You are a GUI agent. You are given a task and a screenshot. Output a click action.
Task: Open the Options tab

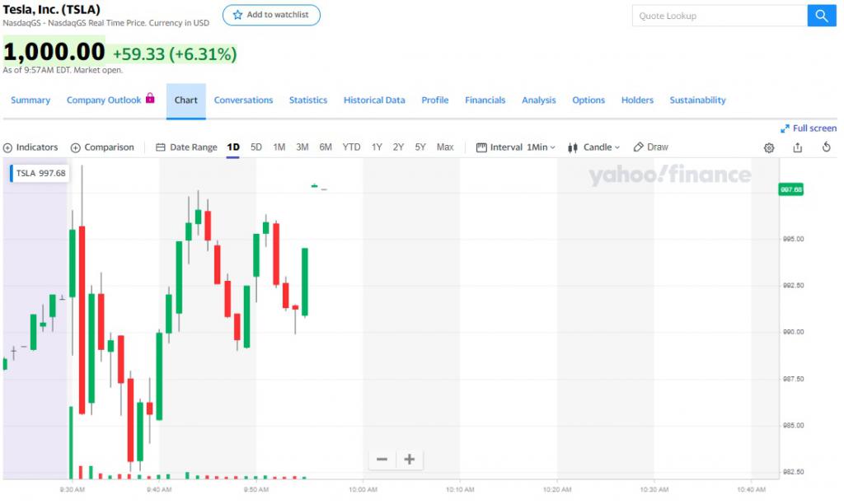[588, 100]
